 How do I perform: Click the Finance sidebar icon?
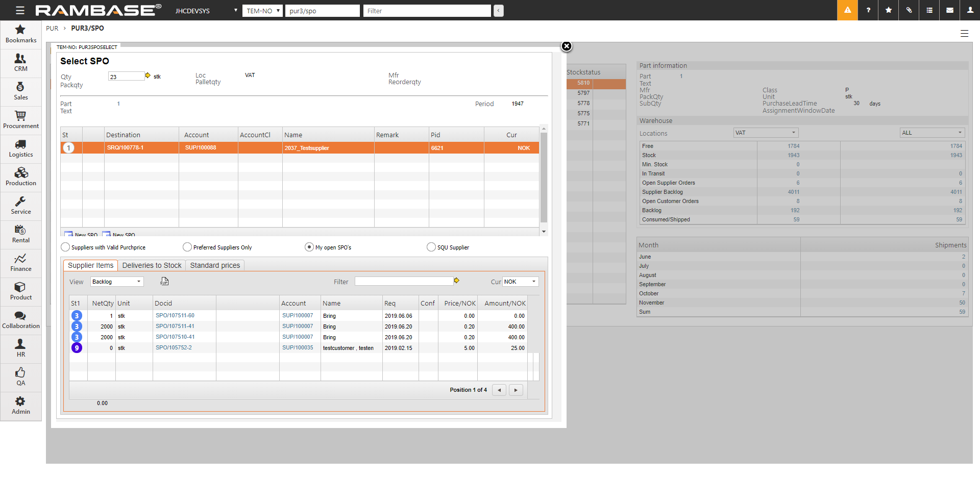tap(20, 263)
